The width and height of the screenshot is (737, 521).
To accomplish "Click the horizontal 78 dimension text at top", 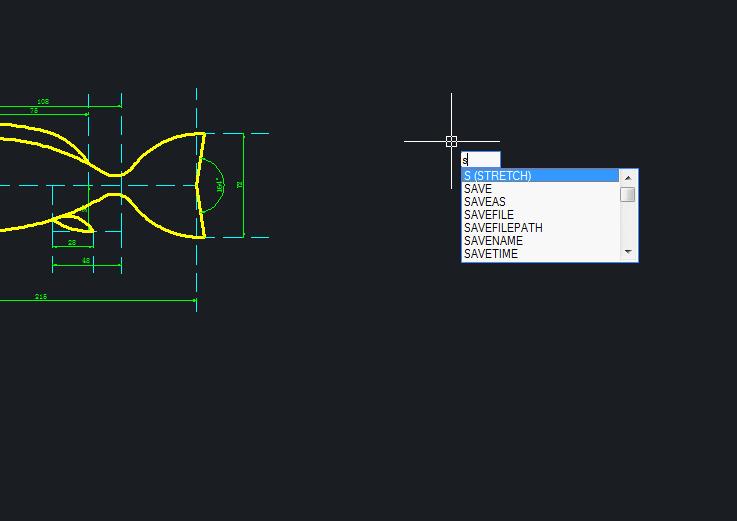I will pyautogui.click(x=34, y=111).
